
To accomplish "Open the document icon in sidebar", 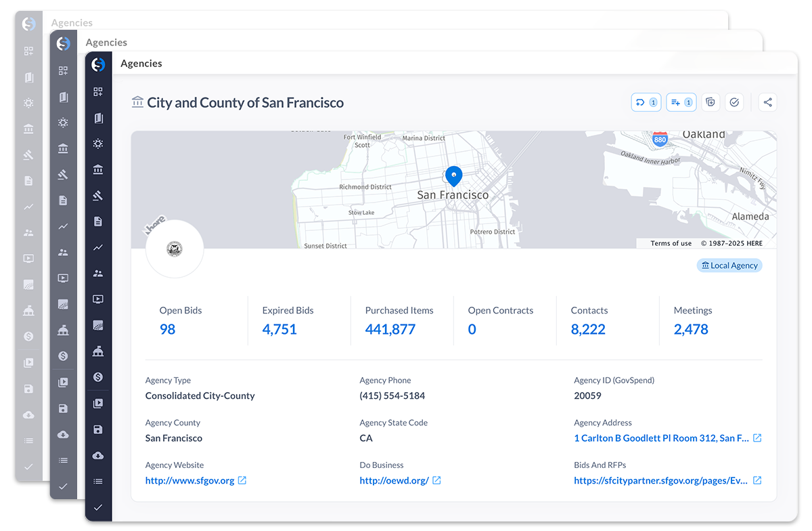I will (x=98, y=221).
